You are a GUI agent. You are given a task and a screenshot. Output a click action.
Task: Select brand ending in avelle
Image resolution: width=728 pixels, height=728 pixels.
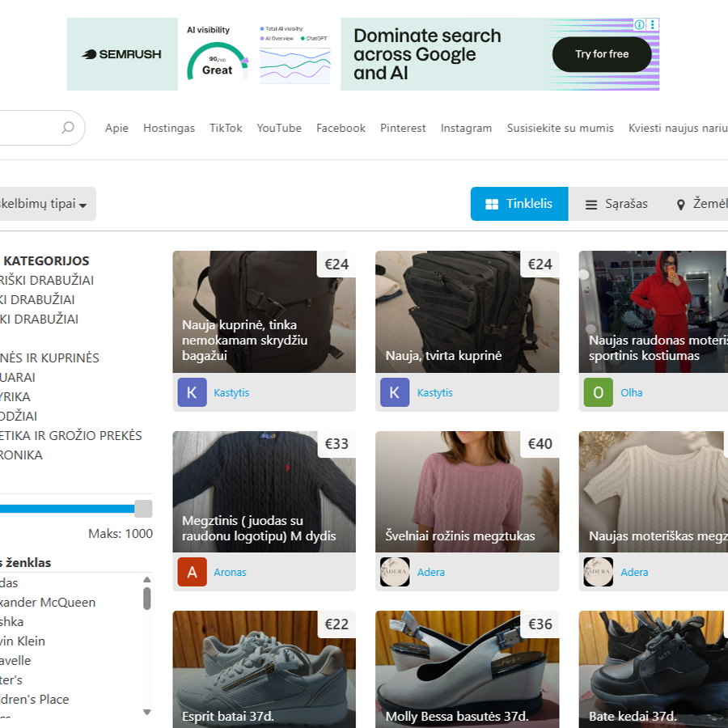[15, 661]
